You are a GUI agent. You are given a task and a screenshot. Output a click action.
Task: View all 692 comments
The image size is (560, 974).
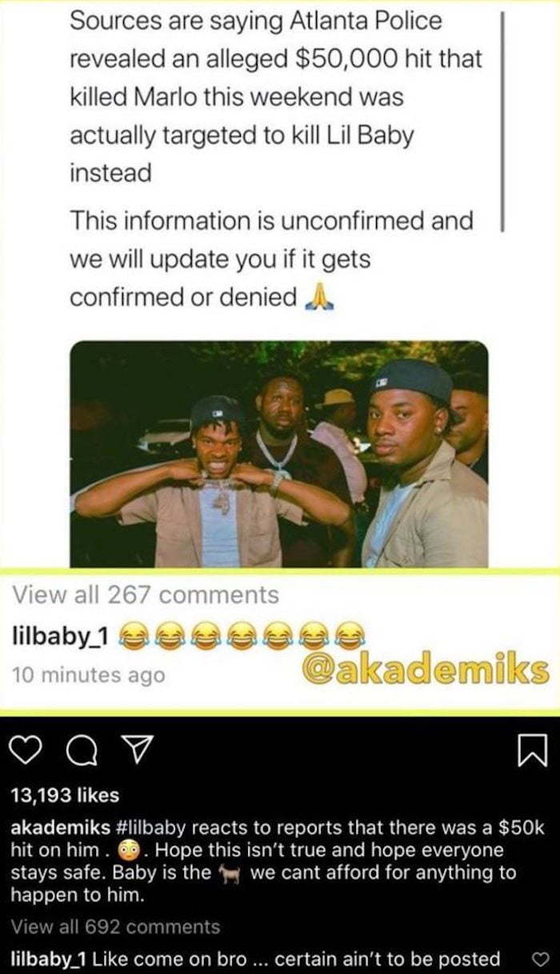[115, 927]
